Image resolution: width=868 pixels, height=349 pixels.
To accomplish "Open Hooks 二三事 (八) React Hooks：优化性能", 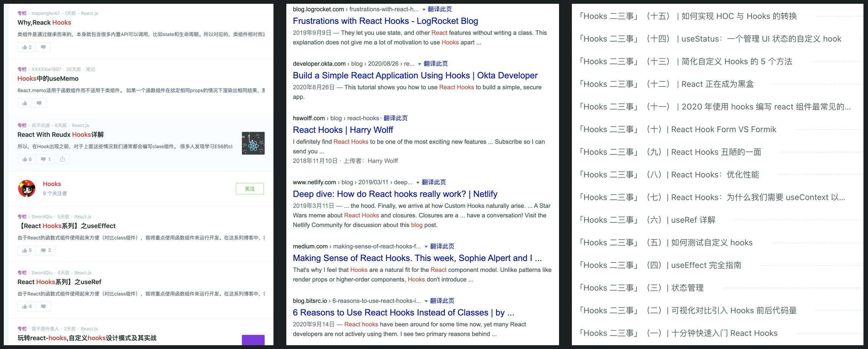I will pos(669,174).
